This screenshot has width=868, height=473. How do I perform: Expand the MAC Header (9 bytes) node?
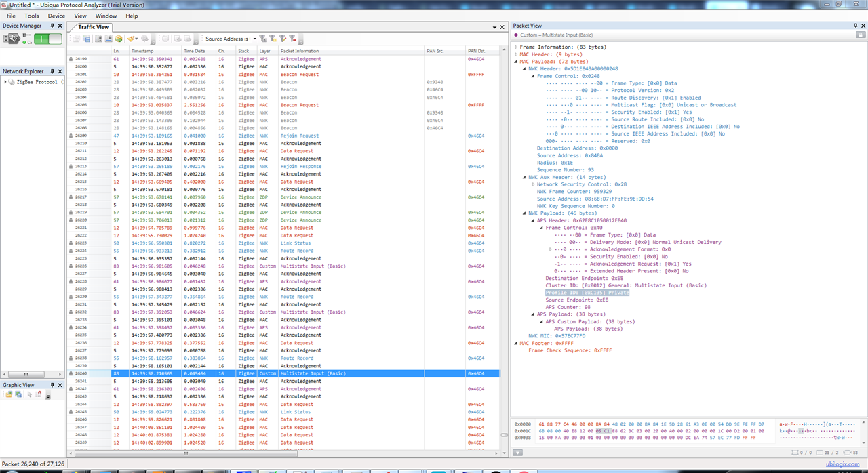tap(517, 54)
